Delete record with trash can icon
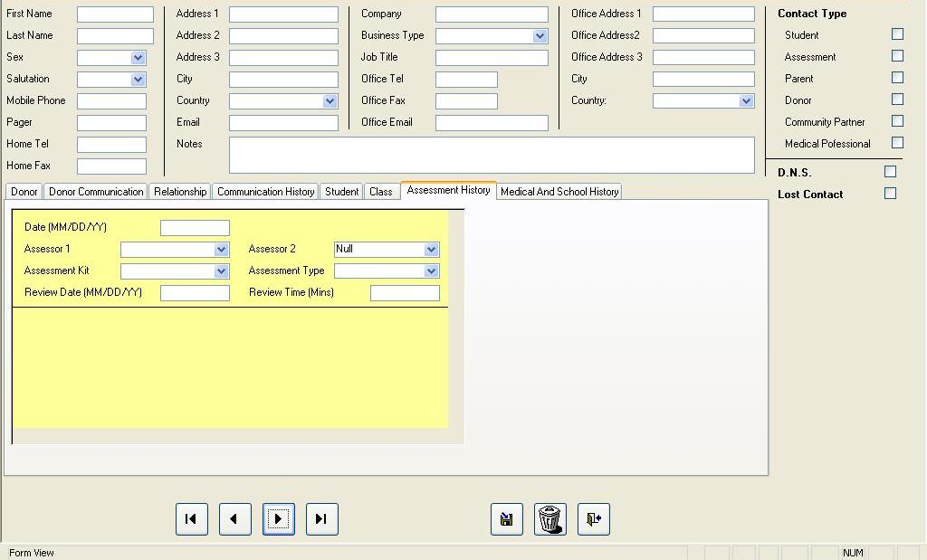The image size is (927, 560). (550, 519)
